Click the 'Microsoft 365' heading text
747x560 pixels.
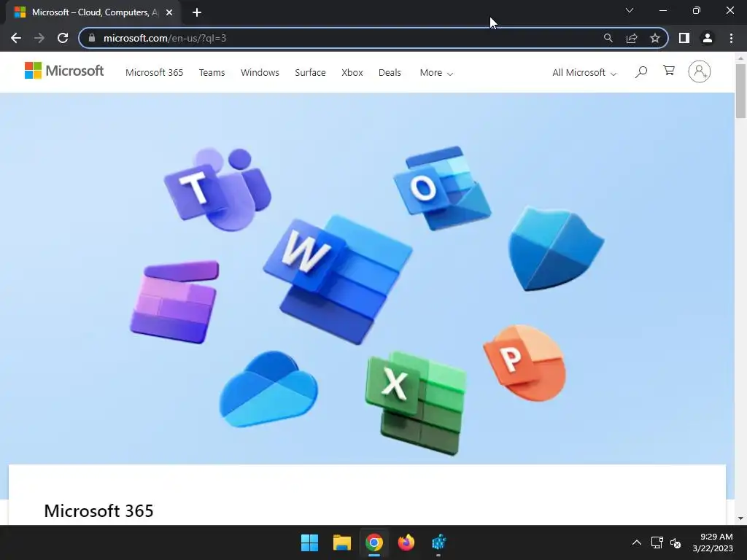pyautogui.click(x=98, y=511)
